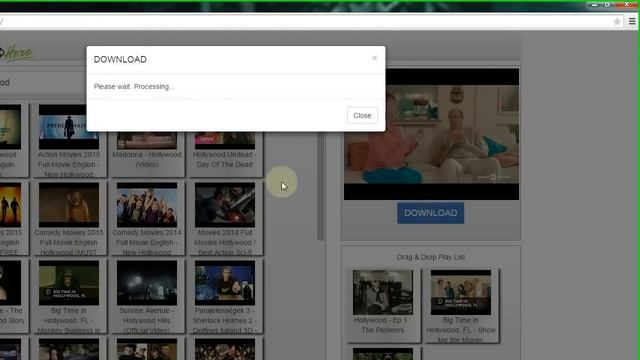The image size is (640, 360).
Task: Maximize the browser window
Action: point(607,5)
